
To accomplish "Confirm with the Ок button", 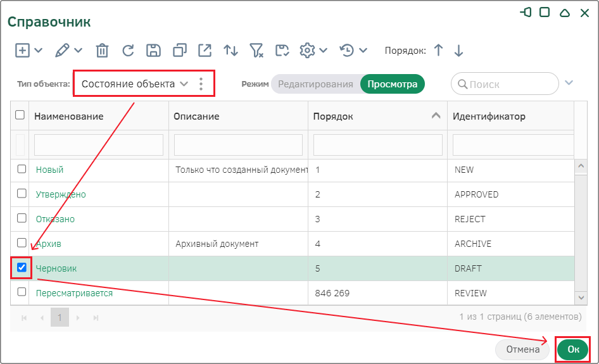I will coord(572,349).
